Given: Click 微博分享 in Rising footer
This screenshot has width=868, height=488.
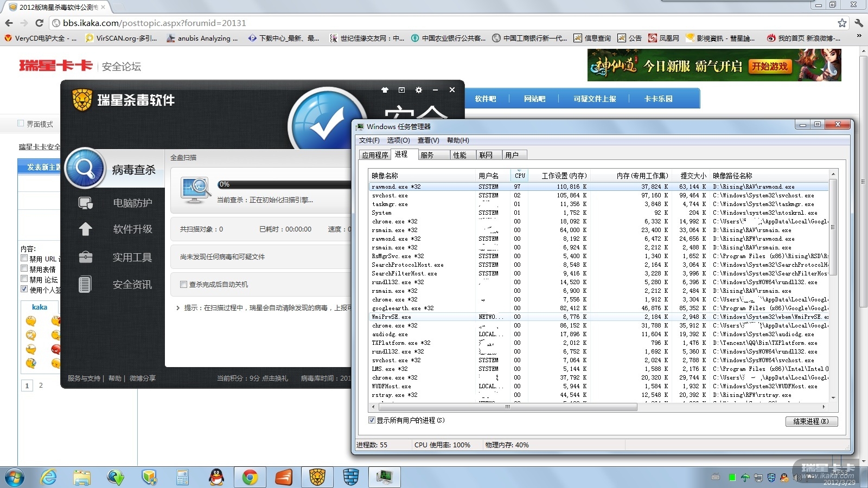Looking at the screenshot, I should coord(143,378).
